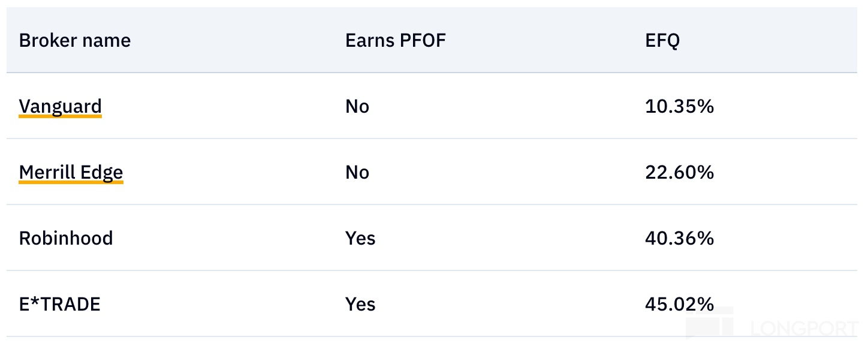Open the Merrill Edge broker link
Image resolution: width=868 pixels, height=349 pixels.
click(x=71, y=173)
